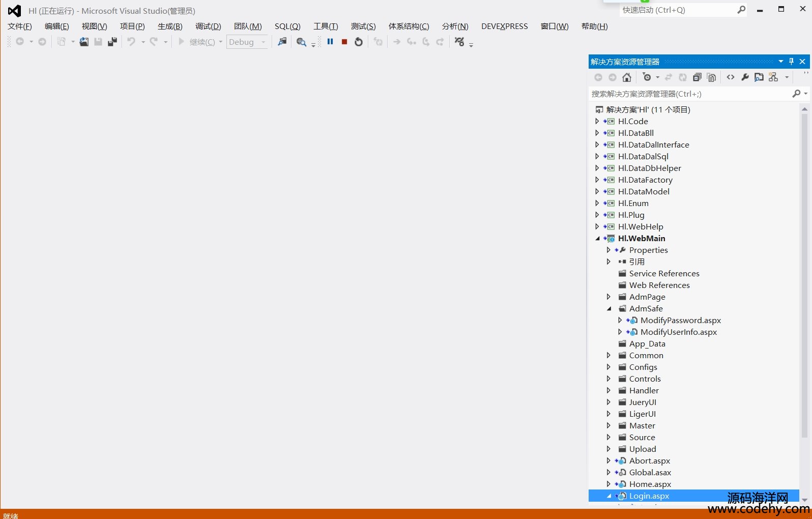The width and height of the screenshot is (812, 519).
Task: Click the 继续(C) continue button
Action: (196, 42)
